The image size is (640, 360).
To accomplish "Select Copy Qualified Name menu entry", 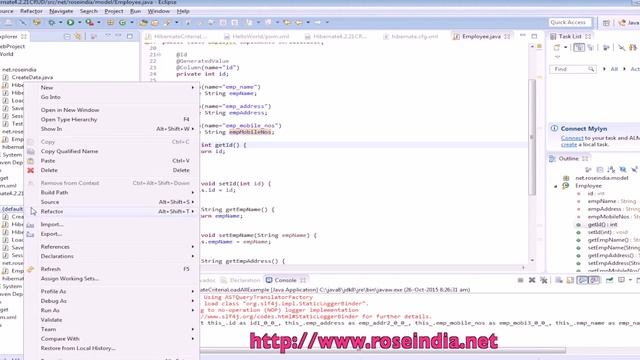I will 112,151.
